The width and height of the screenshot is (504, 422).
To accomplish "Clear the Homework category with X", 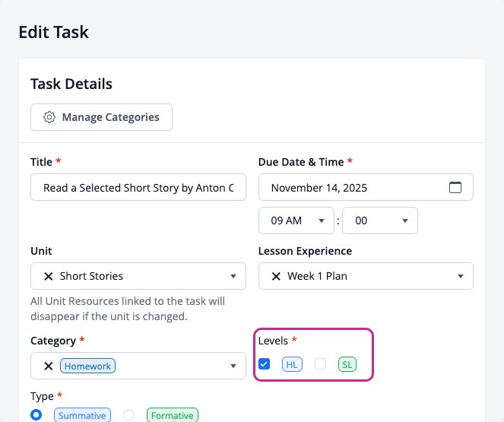I will tap(48, 366).
